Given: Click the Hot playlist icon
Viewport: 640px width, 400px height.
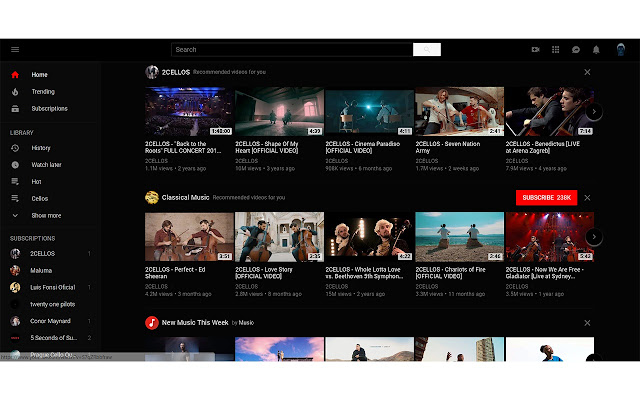Looking at the screenshot, I should pos(15,182).
